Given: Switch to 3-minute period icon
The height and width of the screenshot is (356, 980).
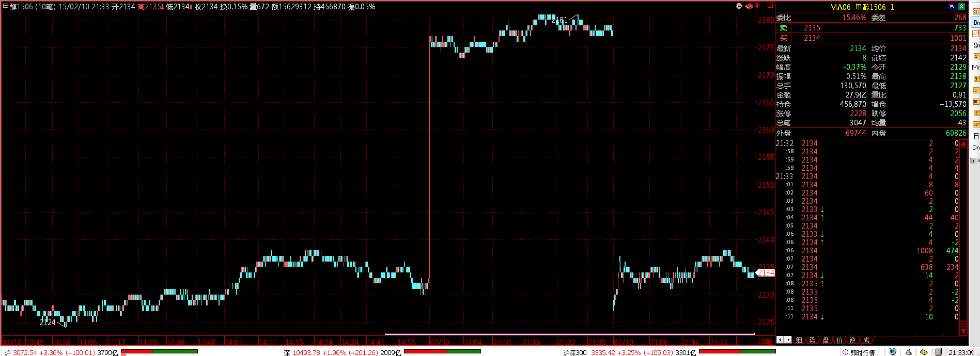Looking at the screenshot, I should click(976, 79).
